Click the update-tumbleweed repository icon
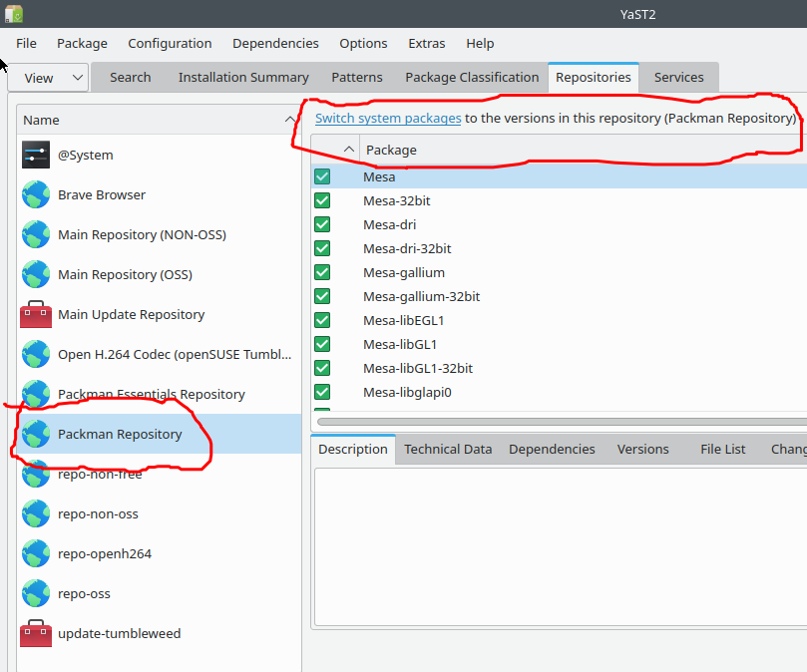807x672 pixels. [35, 633]
